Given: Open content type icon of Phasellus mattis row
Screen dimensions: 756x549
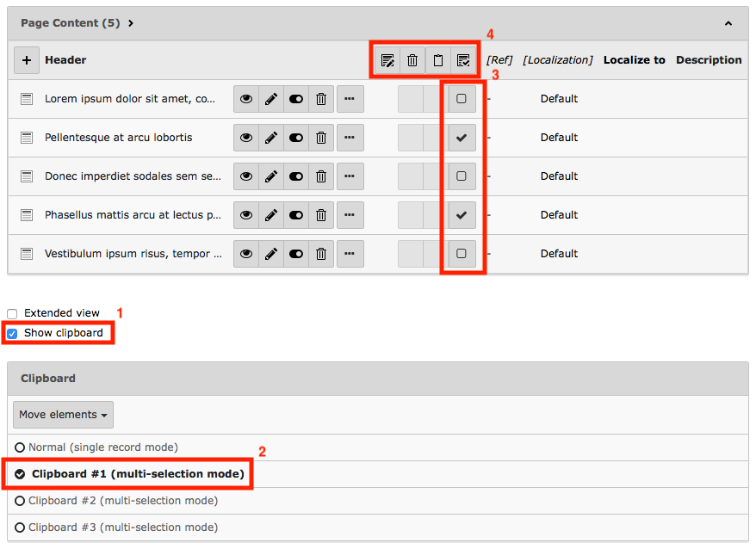Looking at the screenshot, I should click(27, 215).
